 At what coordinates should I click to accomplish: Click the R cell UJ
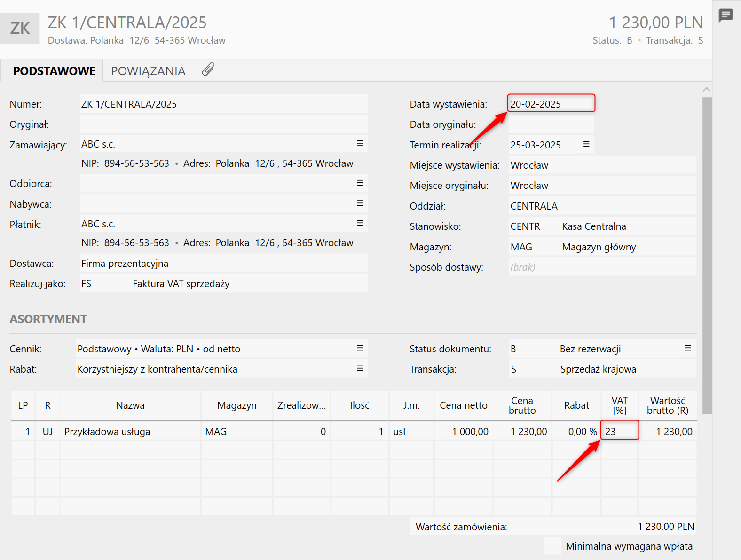tap(47, 431)
